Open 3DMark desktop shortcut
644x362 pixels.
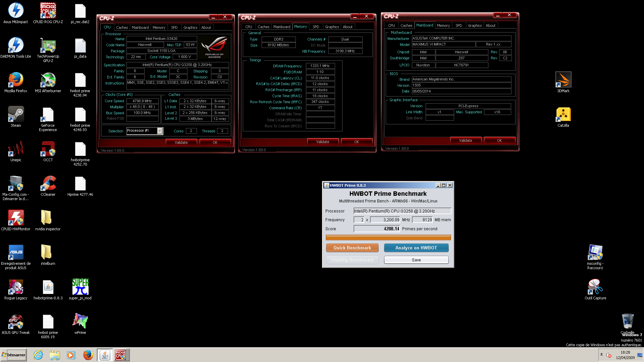563,82
